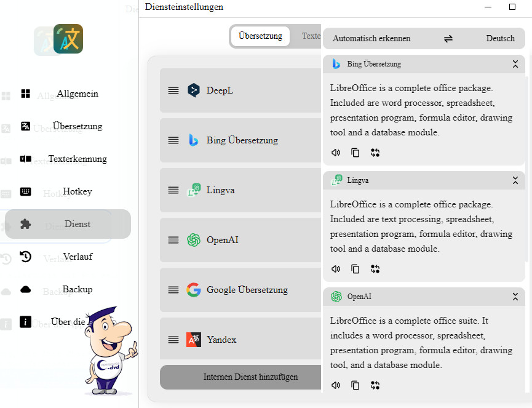Click back-translate icon in OpenAI result
The image size is (532, 408).
point(375,385)
